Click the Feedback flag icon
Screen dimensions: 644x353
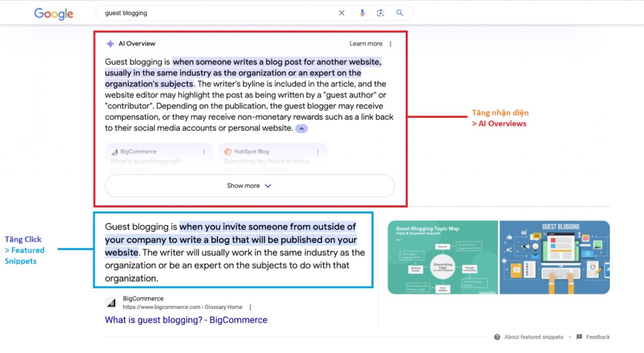pyautogui.click(x=579, y=337)
